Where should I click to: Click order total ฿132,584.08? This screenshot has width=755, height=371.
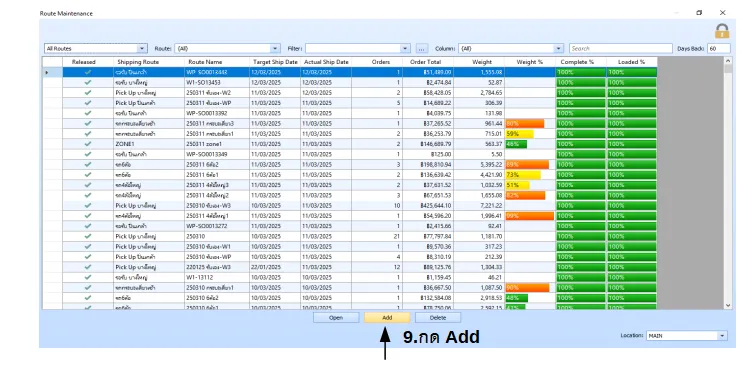(x=437, y=298)
